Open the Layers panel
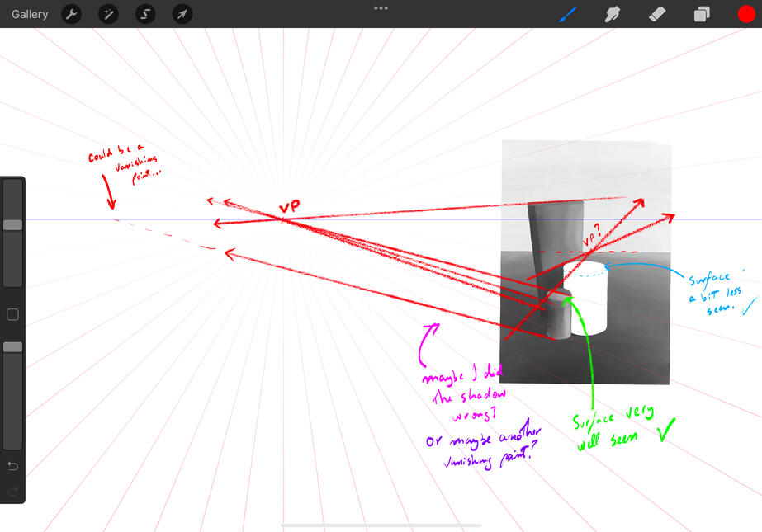Image resolution: width=762 pixels, height=532 pixels. pos(702,14)
